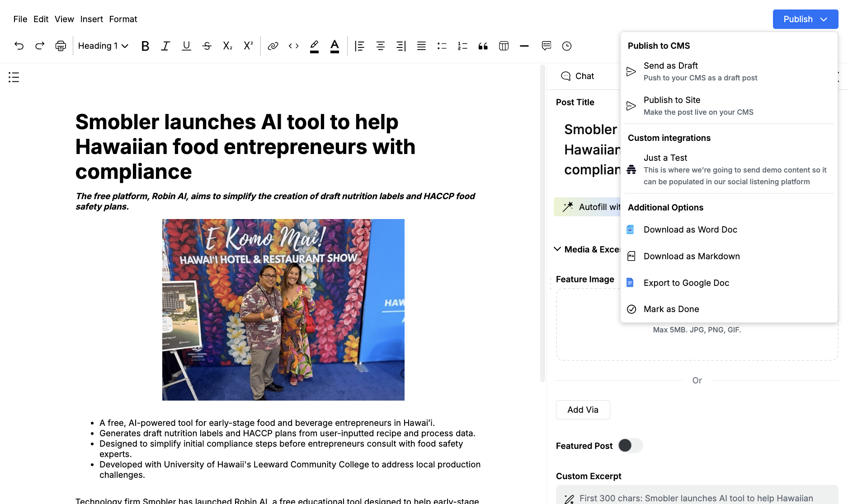
Task: Pick the font text color
Action: pyautogui.click(x=334, y=46)
